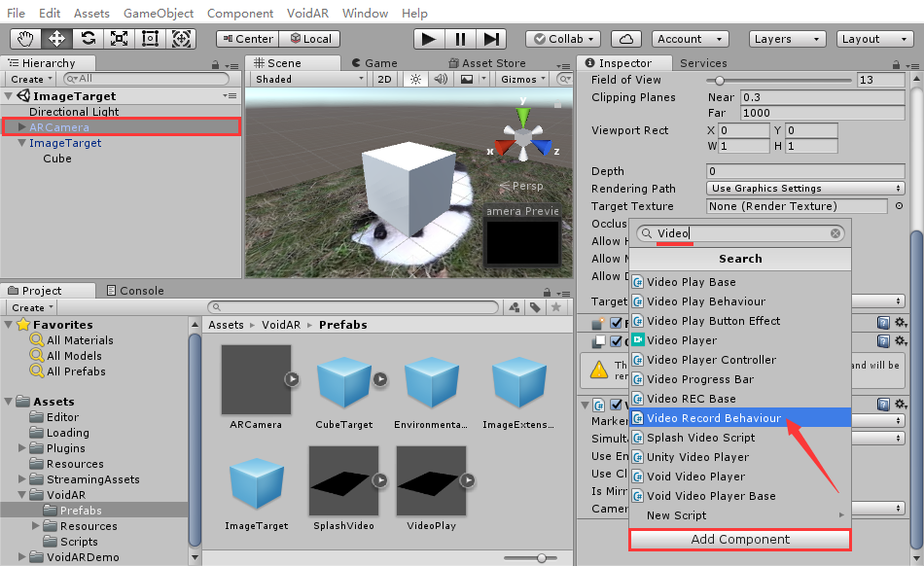This screenshot has width=924, height=566.
Task: Click Assets in the breadcrumb path
Action: [x=226, y=325]
